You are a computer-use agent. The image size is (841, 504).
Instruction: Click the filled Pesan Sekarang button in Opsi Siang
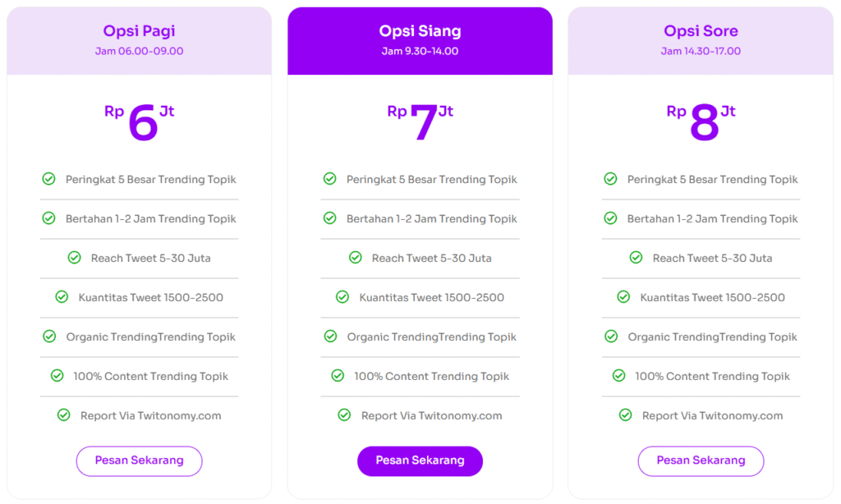pyautogui.click(x=420, y=460)
